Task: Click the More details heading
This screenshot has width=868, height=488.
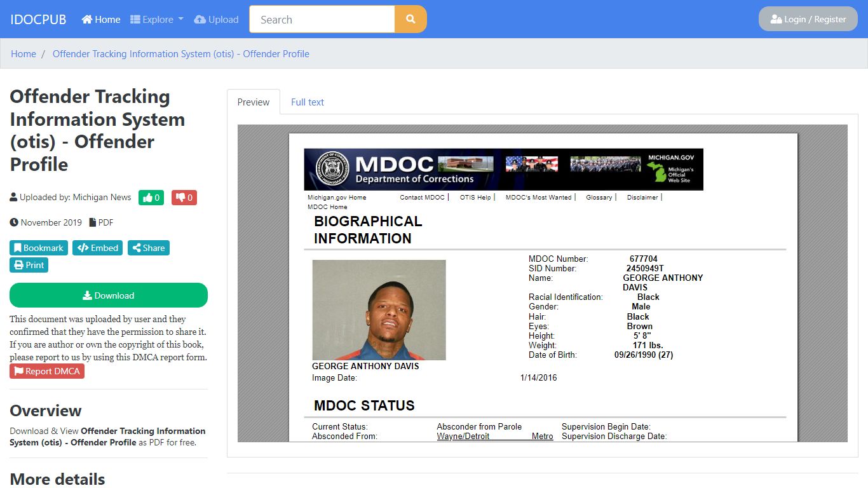Action: [57, 479]
